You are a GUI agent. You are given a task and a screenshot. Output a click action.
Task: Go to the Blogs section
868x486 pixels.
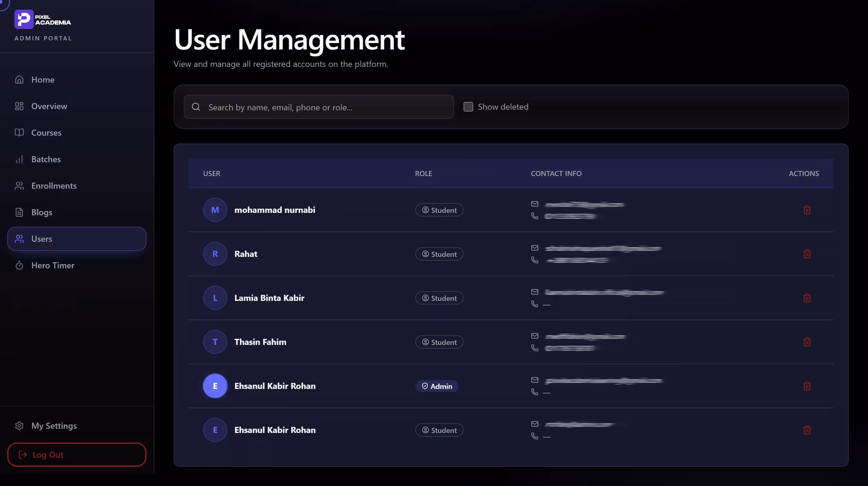point(77,212)
